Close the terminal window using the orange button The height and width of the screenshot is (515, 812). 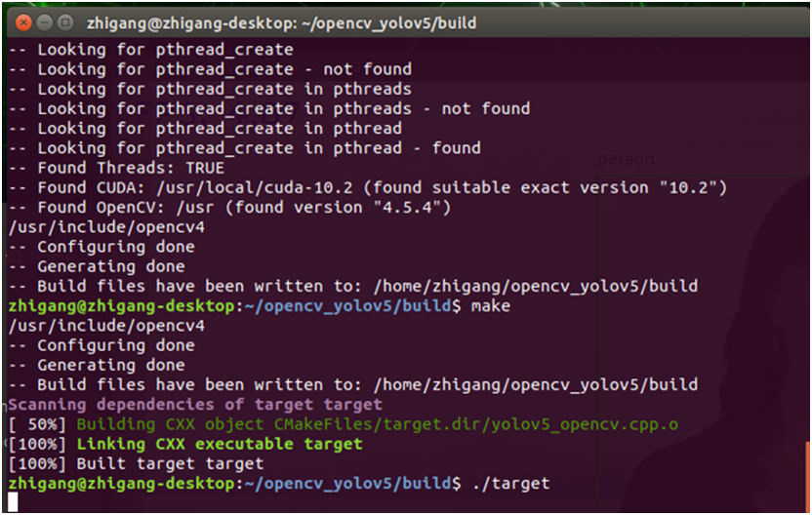pyautogui.click(x=22, y=21)
